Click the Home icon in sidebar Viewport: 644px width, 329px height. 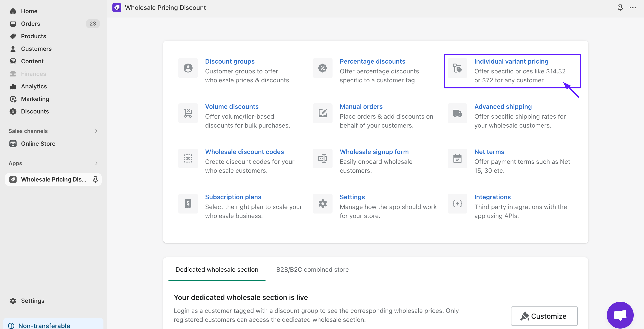tap(13, 11)
